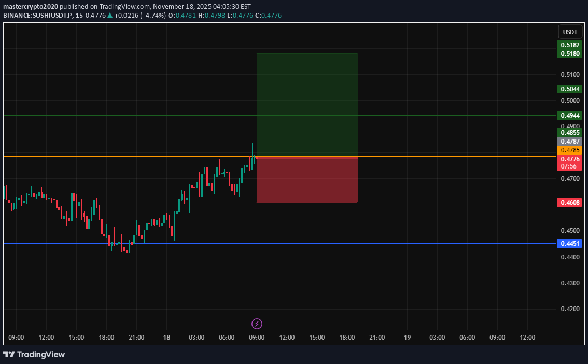Screen dimensions: 588x364
Task: Click the 0.5000 price scale tick
Action: (x=570, y=100)
